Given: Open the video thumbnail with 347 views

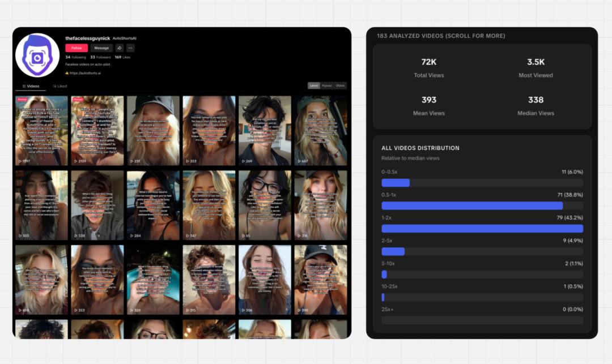Looking at the screenshot, I should click(x=209, y=205).
